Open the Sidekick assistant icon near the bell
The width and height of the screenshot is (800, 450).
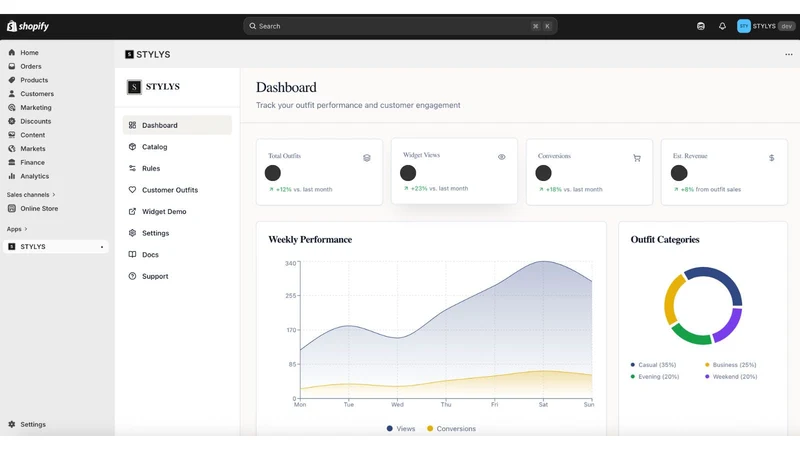(x=701, y=26)
